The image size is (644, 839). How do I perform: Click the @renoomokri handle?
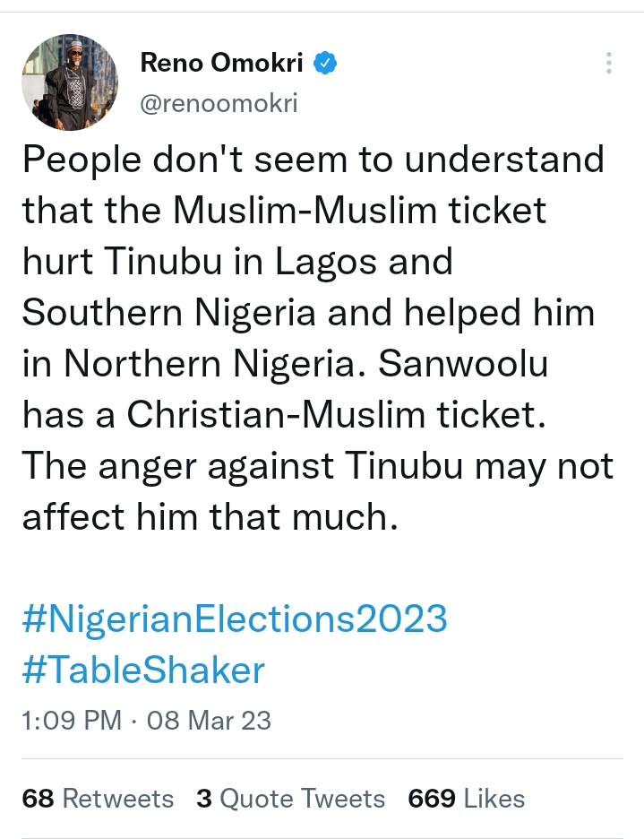(219, 103)
